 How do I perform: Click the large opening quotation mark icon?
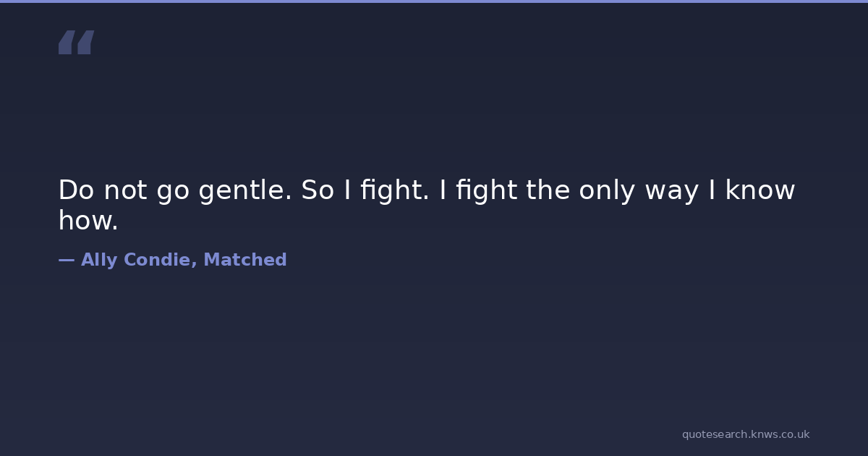(x=76, y=43)
